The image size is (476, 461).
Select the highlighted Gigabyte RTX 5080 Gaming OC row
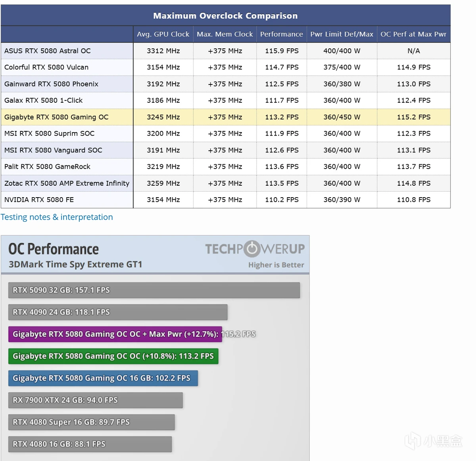pos(56,117)
